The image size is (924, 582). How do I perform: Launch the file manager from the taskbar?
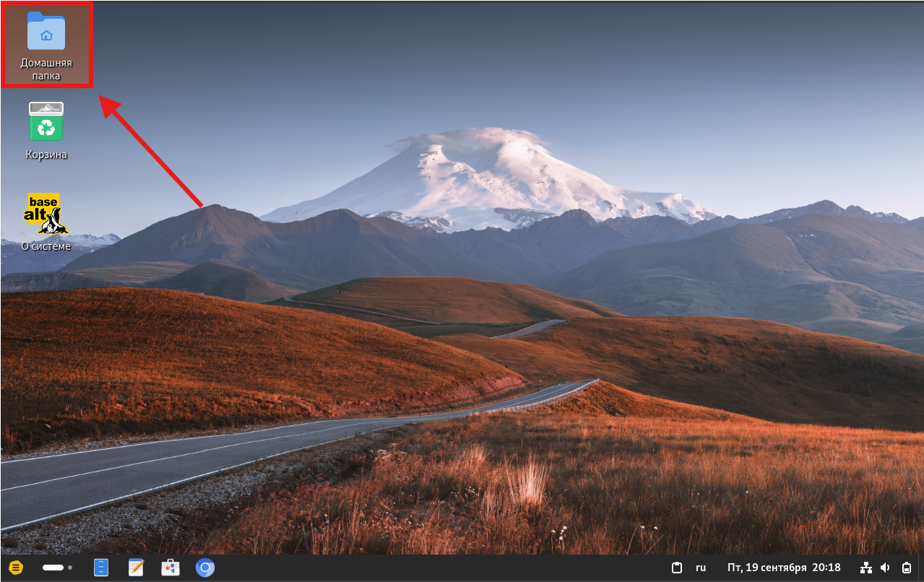pos(101,568)
